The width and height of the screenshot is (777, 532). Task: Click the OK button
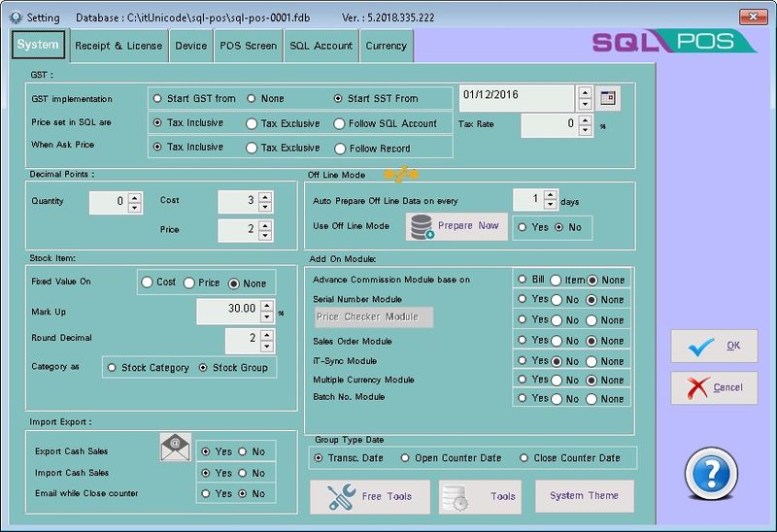click(714, 346)
